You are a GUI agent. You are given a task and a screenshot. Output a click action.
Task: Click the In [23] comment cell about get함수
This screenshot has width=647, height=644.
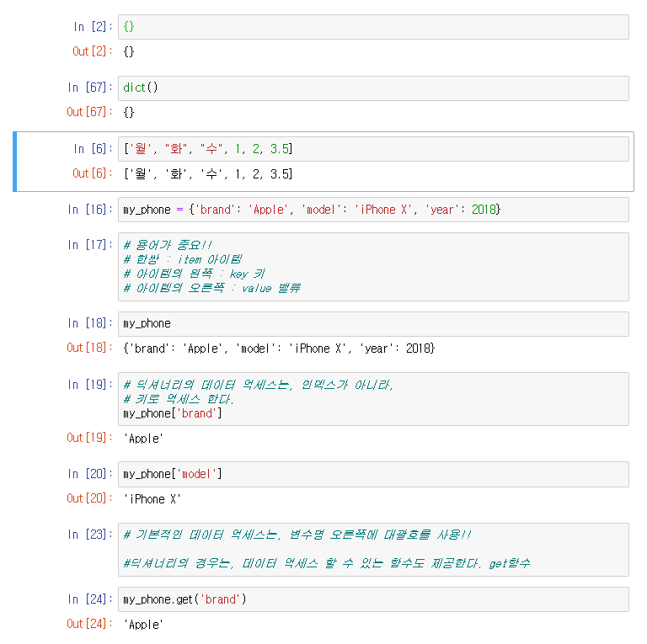pyautogui.click(x=373, y=550)
